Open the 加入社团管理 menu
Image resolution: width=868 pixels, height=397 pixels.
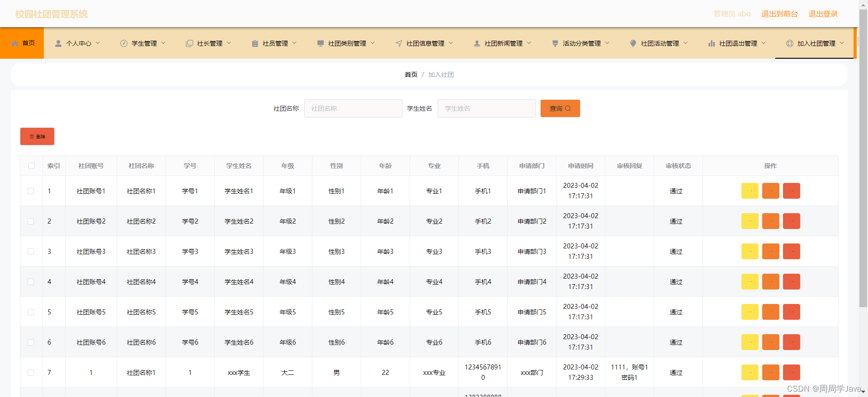coord(815,43)
